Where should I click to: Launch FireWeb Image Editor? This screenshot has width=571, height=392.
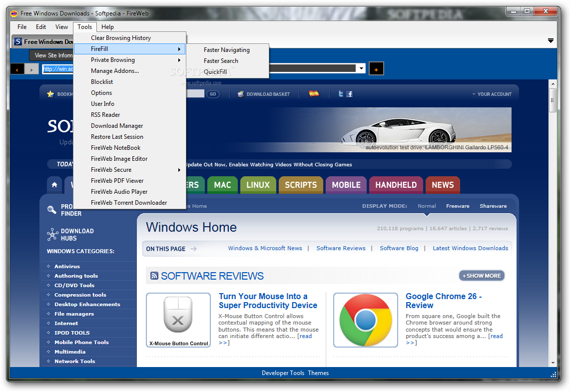click(x=130, y=159)
